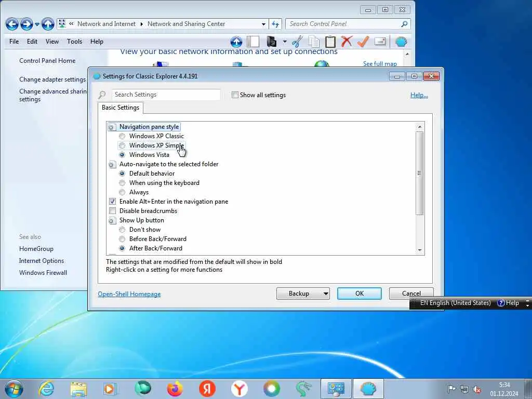
Task: Click the breadcrumb arrow after Network and Internet
Action: pos(141,24)
